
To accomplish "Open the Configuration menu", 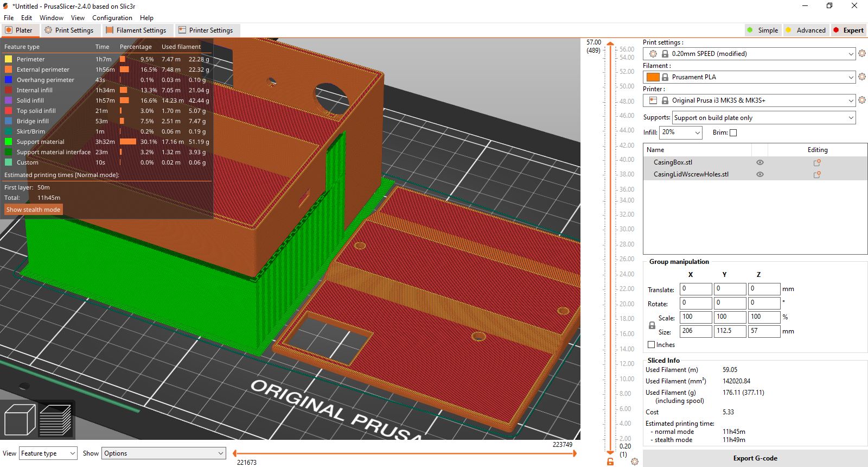I will tap(112, 18).
